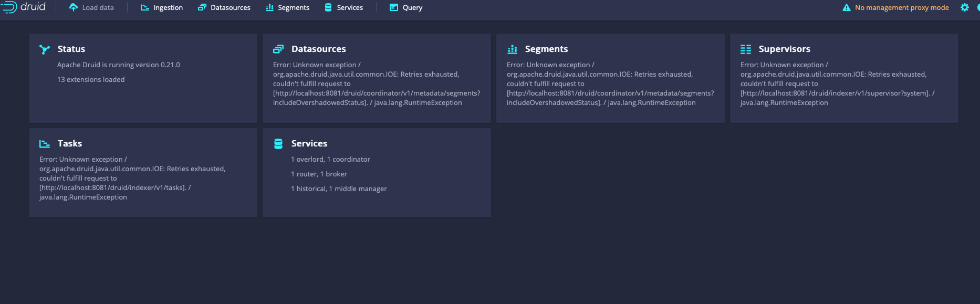Click the Ingestion Gantt chart icon in the nav bar

coord(145,7)
